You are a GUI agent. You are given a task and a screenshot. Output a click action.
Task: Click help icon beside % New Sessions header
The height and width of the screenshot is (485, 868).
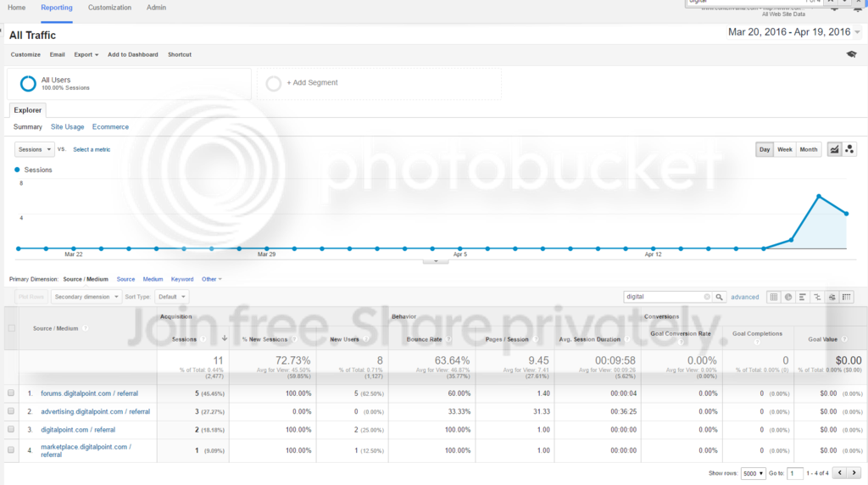[x=294, y=339]
